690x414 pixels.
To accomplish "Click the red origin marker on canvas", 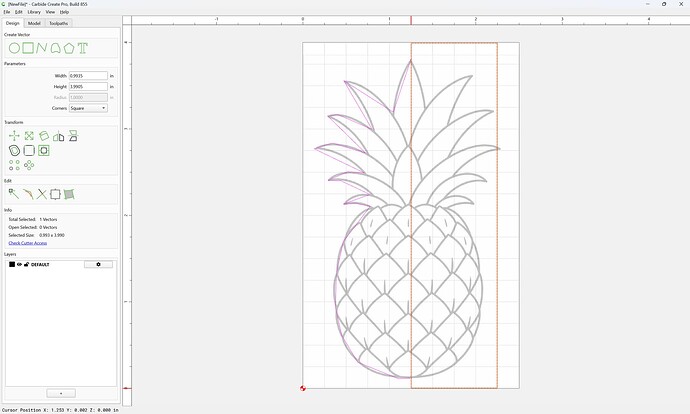I will coord(303,388).
